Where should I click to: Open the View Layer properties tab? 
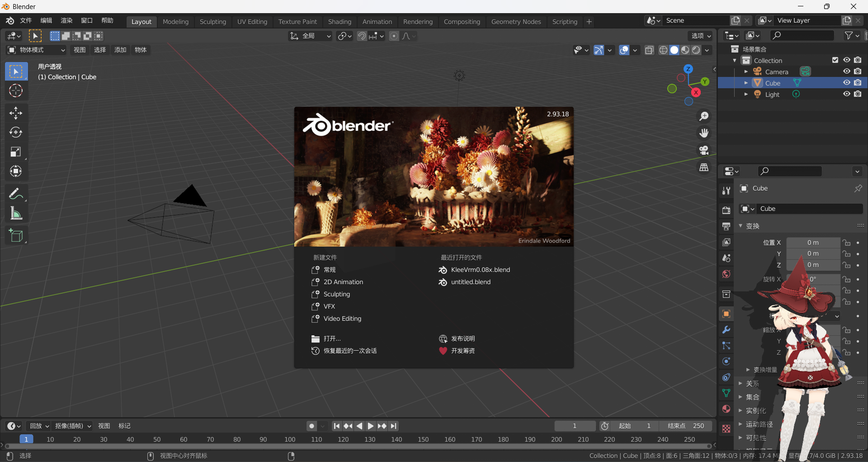[x=726, y=242]
